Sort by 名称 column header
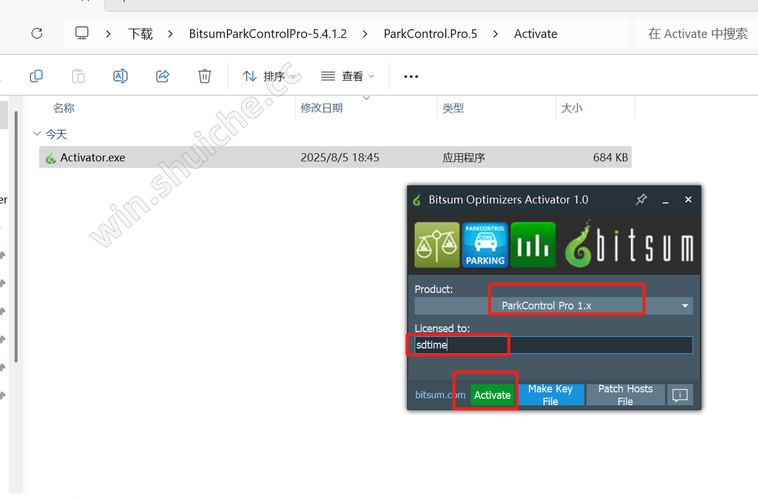Image resolution: width=758 pixels, height=500 pixels. 64,108
